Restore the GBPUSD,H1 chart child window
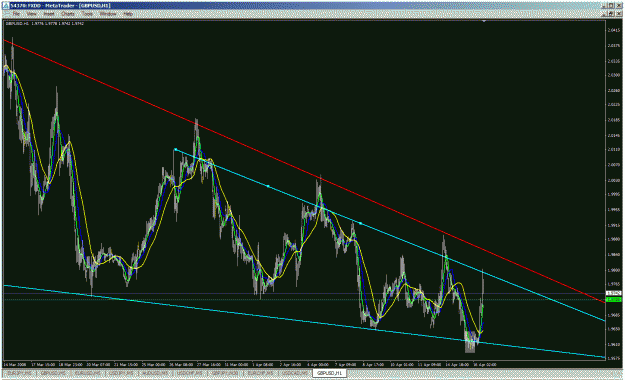This screenshot has height=380, width=625. coord(611,14)
